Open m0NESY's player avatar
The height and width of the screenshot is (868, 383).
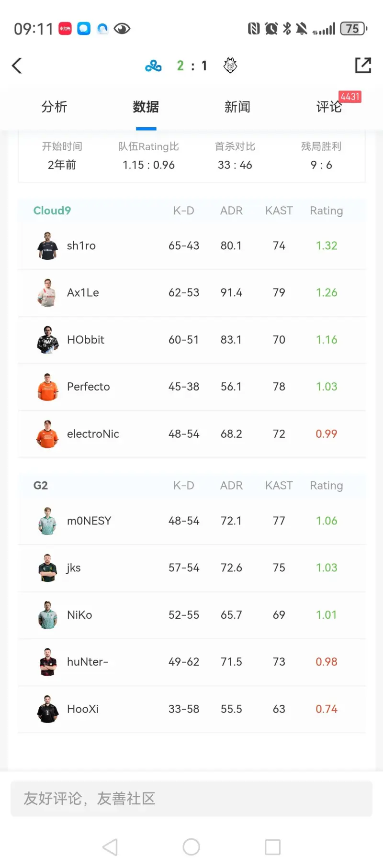point(47,521)
